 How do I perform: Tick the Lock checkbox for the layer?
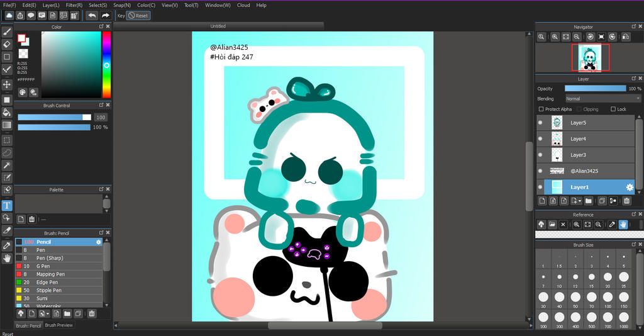coord(613,109)
